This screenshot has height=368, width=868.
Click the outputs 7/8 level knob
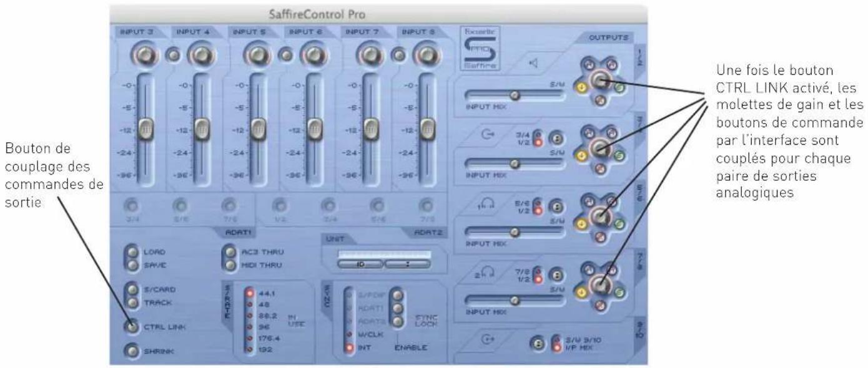[600, 285]
